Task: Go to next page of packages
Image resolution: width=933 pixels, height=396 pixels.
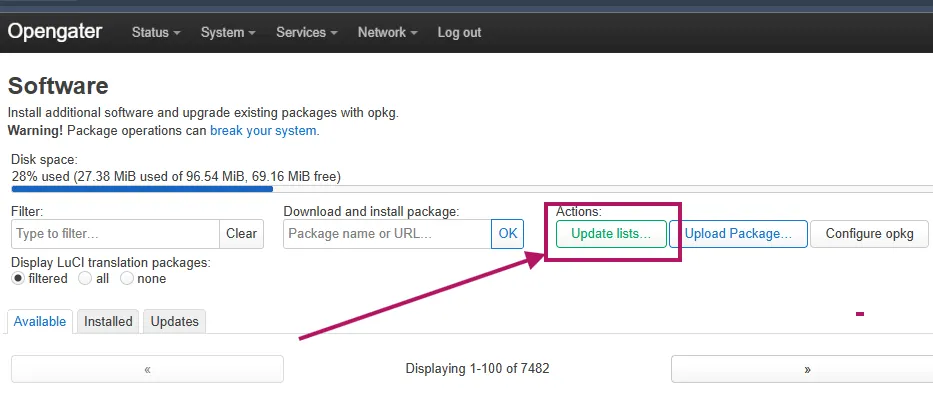Action: point(802,369)
